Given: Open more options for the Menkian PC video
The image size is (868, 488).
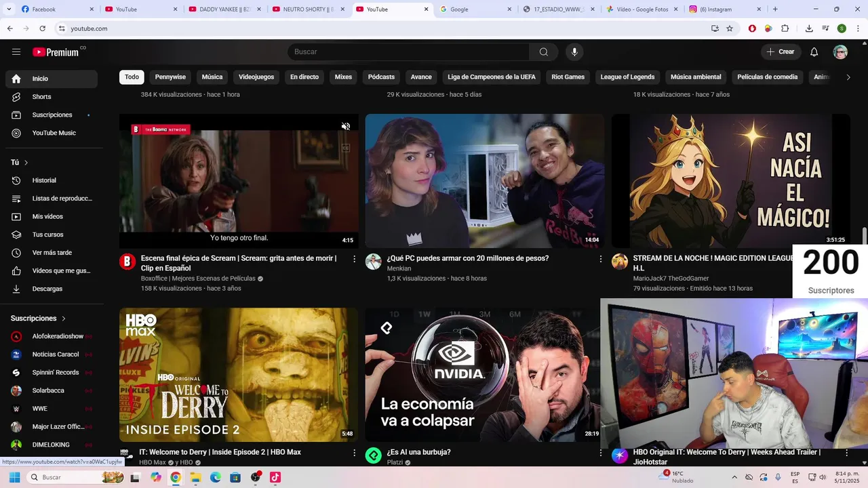Looking at the screenshot, I should click(x=600, y=259).
